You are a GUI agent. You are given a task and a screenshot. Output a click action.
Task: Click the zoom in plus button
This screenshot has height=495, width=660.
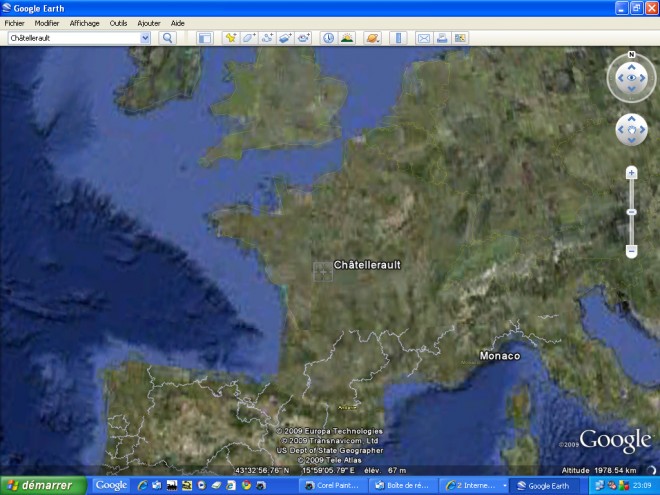(x=631, y=173)
